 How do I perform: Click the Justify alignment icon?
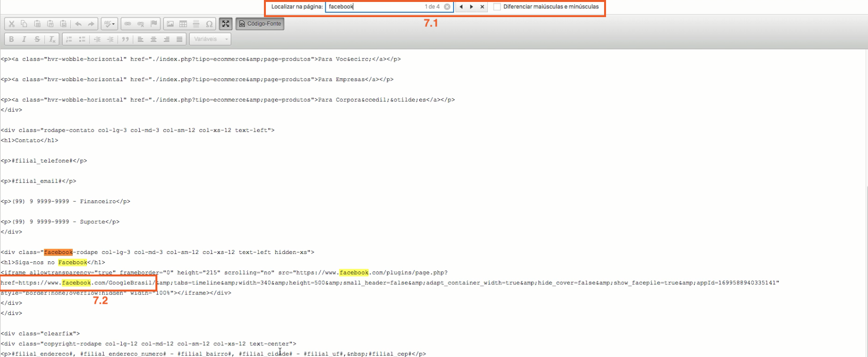(x=179, y=39)
